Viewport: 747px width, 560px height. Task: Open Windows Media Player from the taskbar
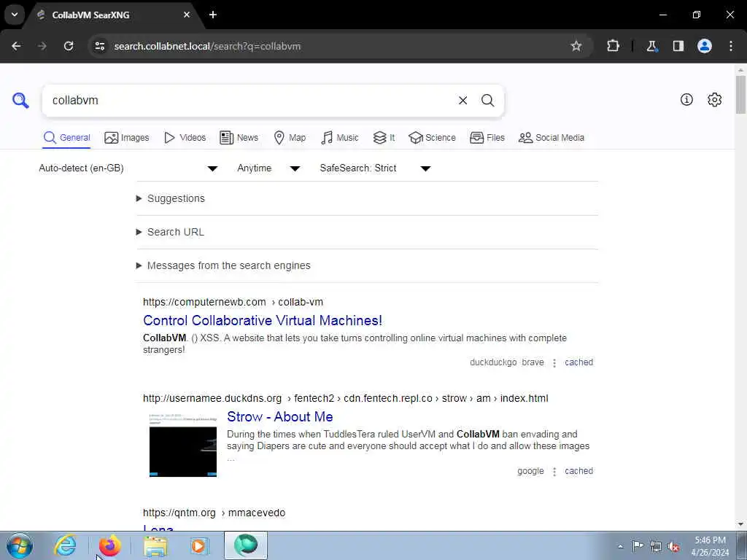pyautogui.click(x=198, y=545)
